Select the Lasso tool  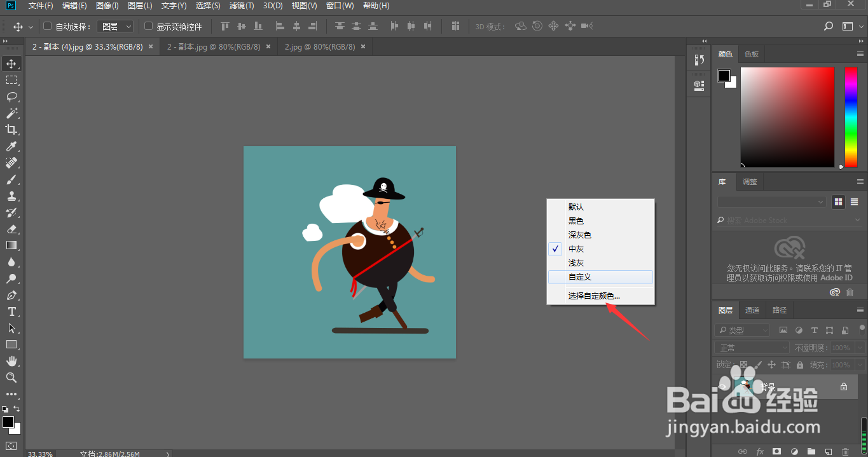pos(11,97)
